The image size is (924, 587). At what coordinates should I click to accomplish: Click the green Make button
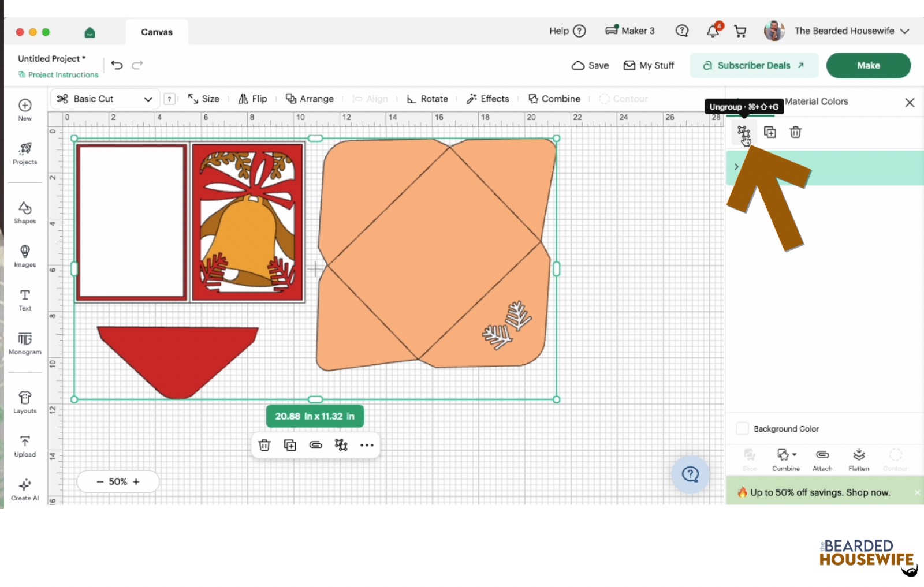(869, 65)
